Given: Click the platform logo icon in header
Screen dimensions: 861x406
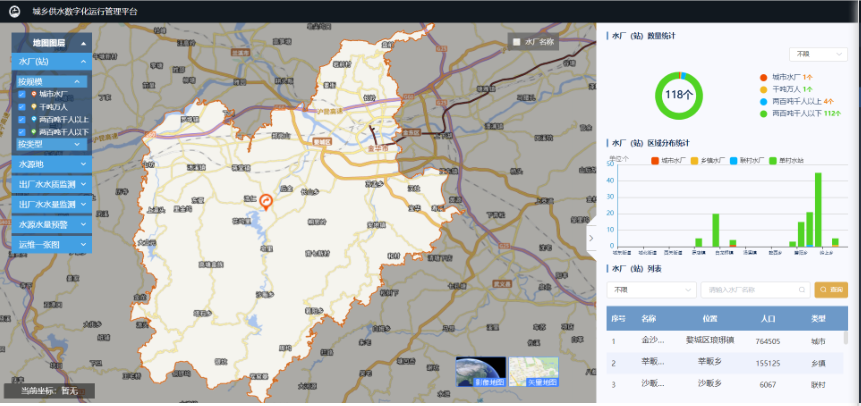Looking at the screenshot, I should [13, 12].
